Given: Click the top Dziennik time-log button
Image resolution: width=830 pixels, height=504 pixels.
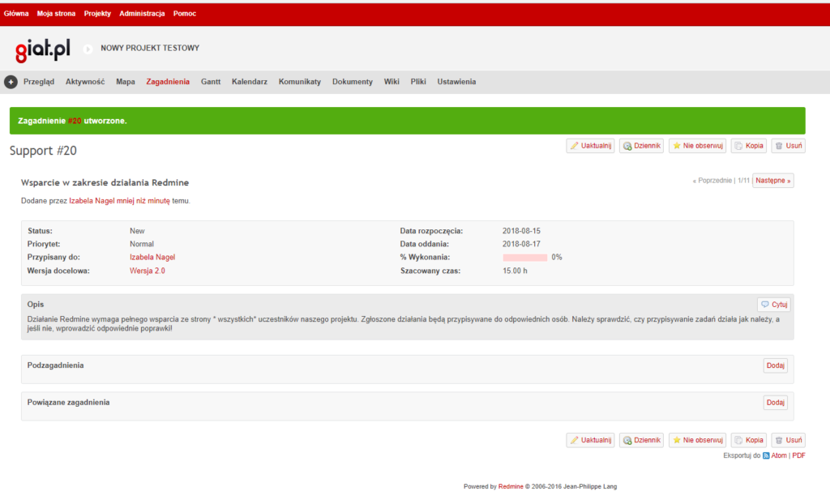Looking at the screenshot, I should tap(641, 146).
